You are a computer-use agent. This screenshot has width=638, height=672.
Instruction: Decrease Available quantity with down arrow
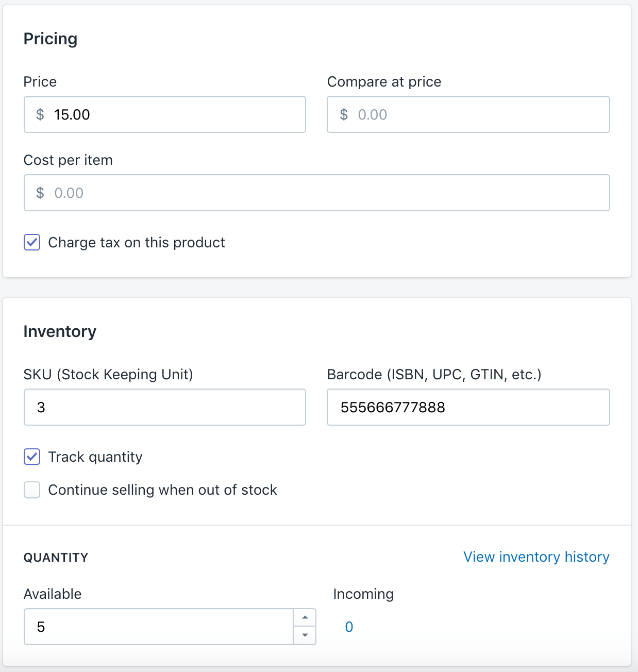tap(305, 635)
